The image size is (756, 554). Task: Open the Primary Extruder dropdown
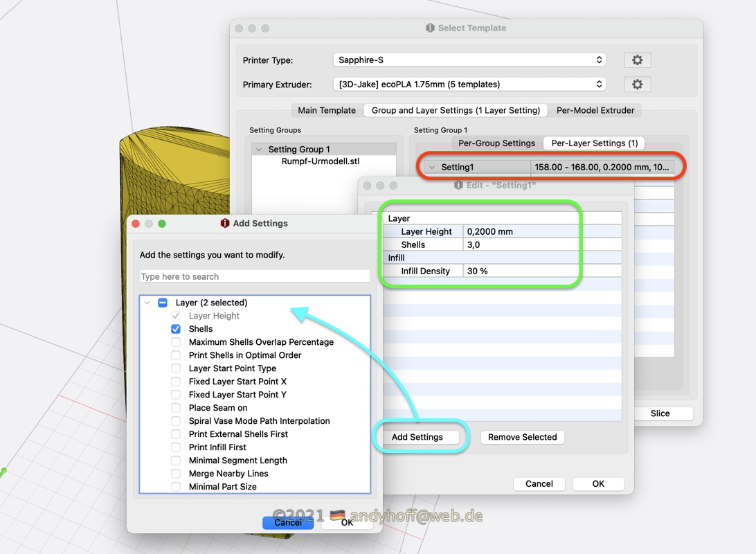point(469,84)
